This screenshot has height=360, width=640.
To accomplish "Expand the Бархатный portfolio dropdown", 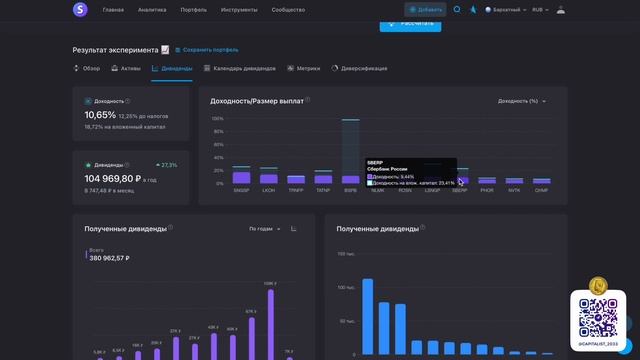I will click(505, 10).
